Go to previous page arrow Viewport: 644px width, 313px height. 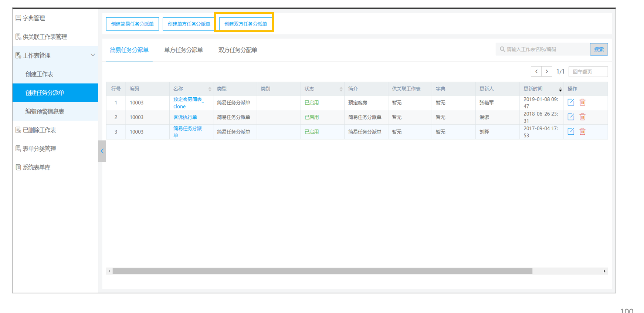pos(536,71)
